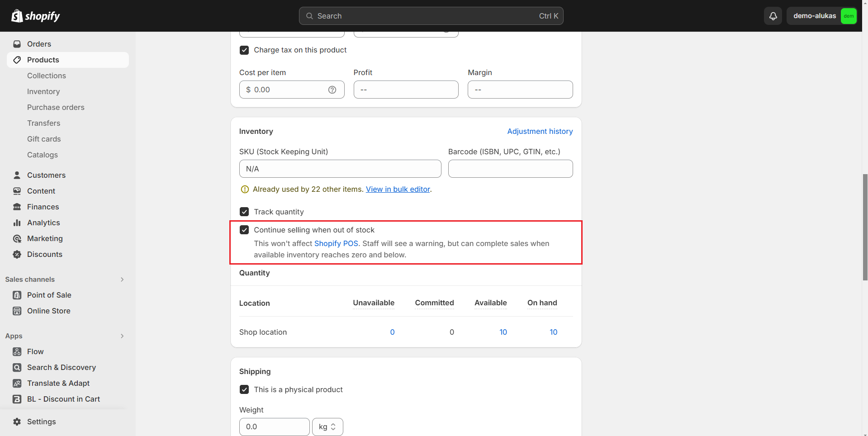Click the Cost per item help icon
Image resolution: width=868 pixels, height=436 pixels.
click(x=332, y=90)
